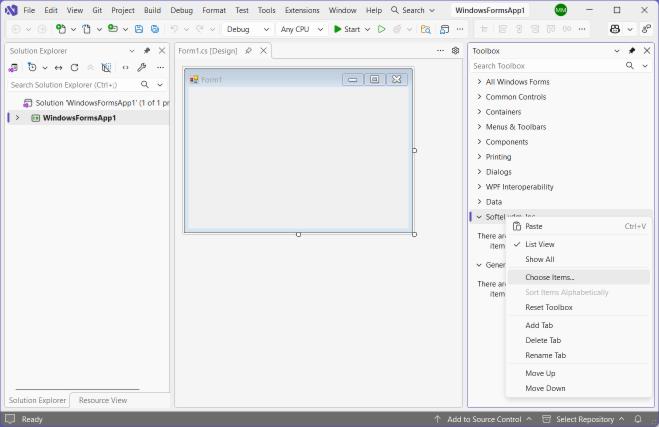Click the notifications bell in the status bar

click(638, 419)
